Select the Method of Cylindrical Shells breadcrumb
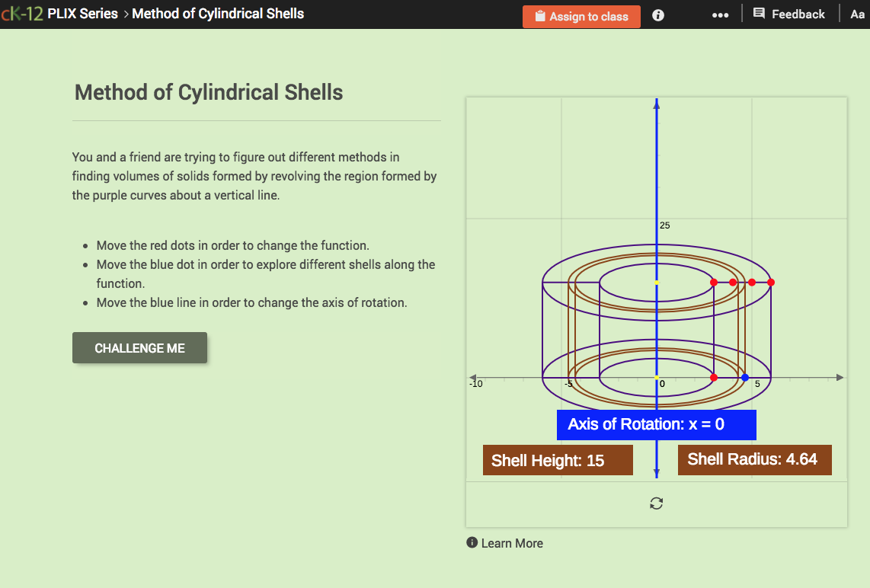This screenshot has height=588, width=870. (x=218, y=13)
